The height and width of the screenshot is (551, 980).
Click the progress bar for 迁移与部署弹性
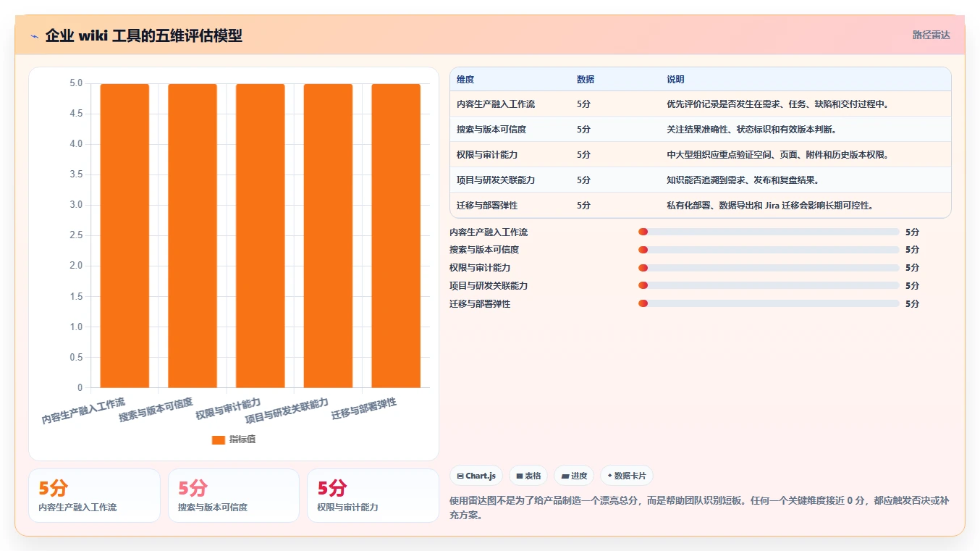click(x=769, y=303)
